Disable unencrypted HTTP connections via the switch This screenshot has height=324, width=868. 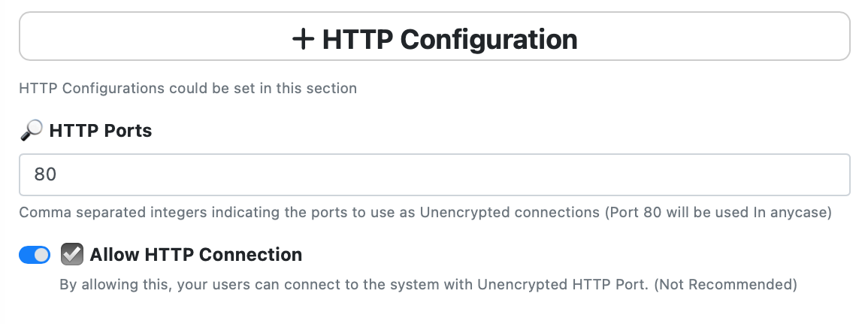click(35, 255)
